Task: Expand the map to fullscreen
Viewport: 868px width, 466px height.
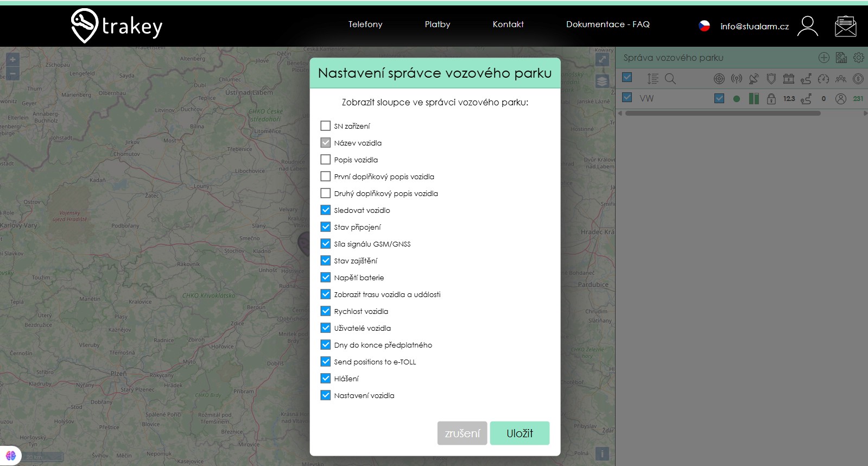Action: pos(602,59)
